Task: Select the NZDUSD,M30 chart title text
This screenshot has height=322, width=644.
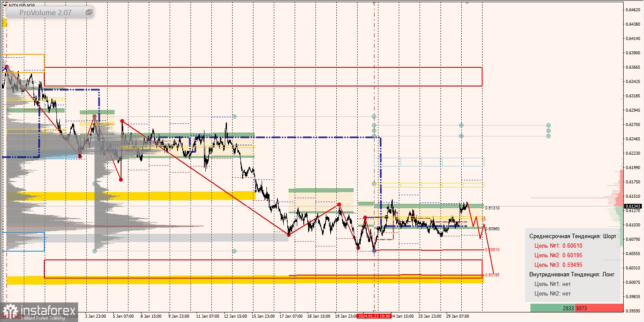Action: (x=22, y=5)
